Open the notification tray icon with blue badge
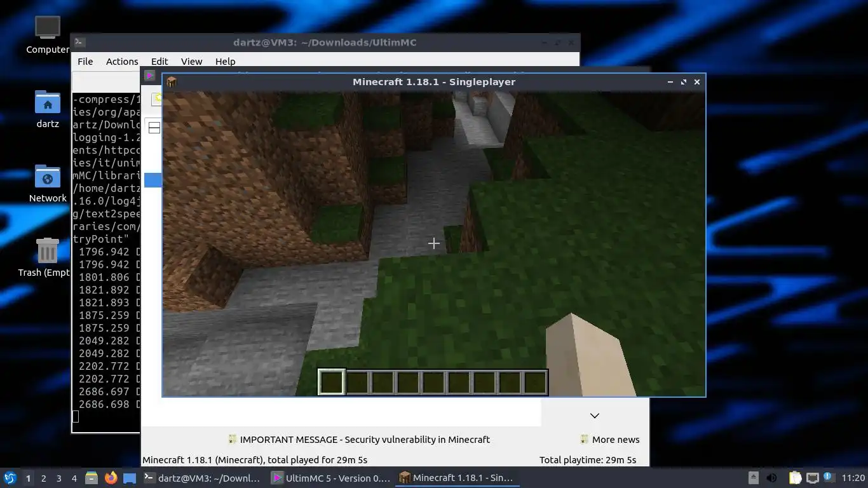The image size is (868, 488). (x=829, y=477)
